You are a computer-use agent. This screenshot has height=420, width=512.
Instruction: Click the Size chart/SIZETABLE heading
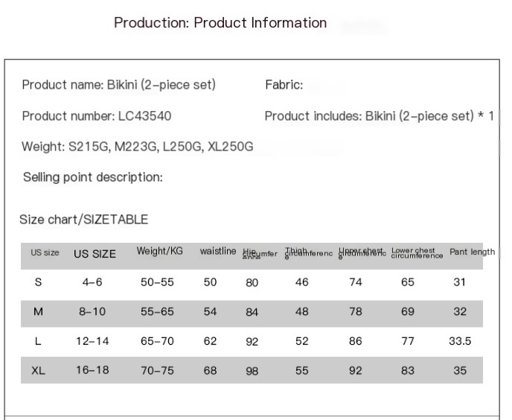pyautogui.click(x=83, y=220)
